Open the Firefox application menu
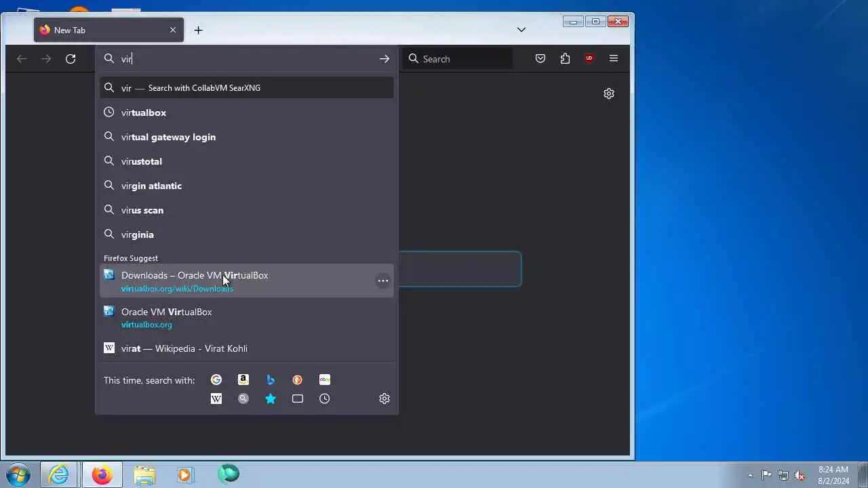The height and width of the screenshot is (488, 868). [614, 59]
